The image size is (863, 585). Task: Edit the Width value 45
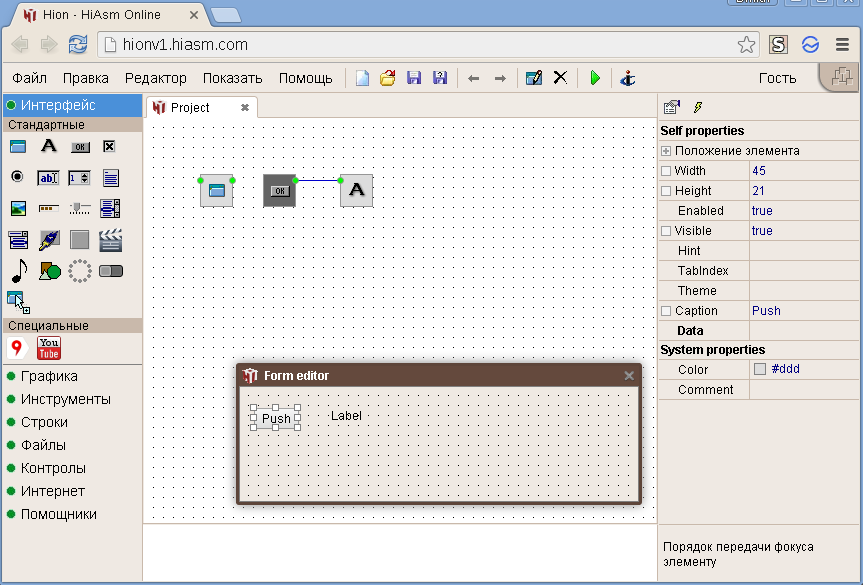(804, 171)
